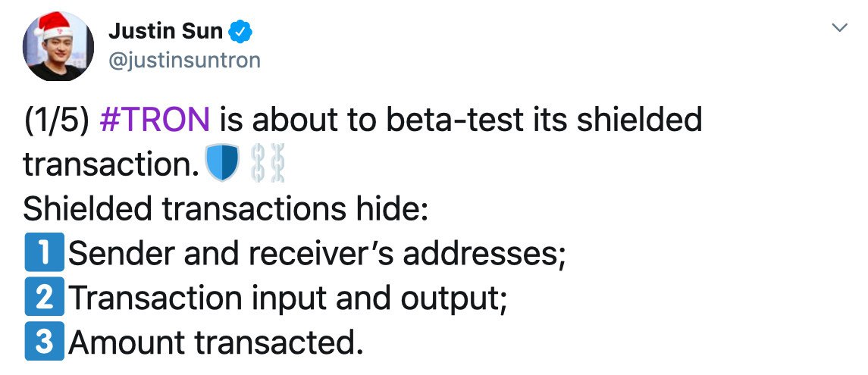Open the #TRON hashtag link
This screenshot has height=375, width=868.
click(155, 120)
